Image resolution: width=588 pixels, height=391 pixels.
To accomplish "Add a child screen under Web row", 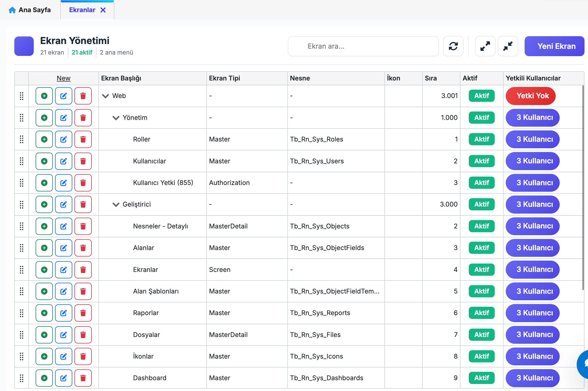I will tap(44, 96).
